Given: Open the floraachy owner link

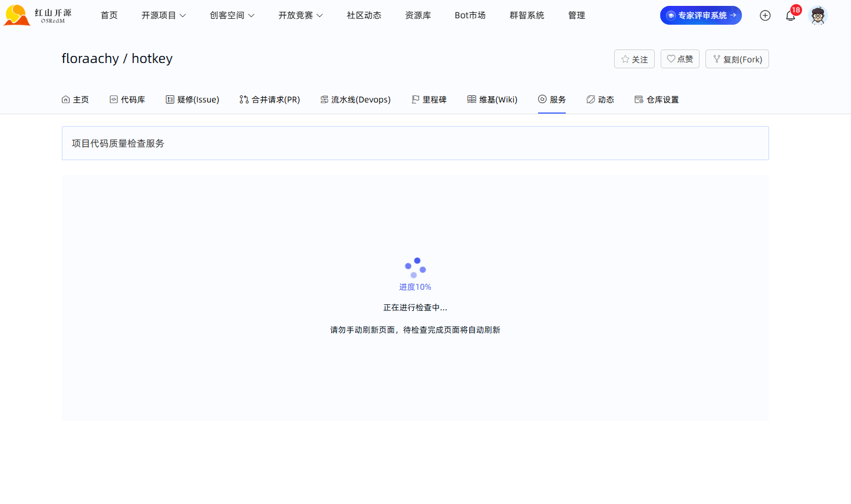Looking at the screenshot, I should coord(90,58).
